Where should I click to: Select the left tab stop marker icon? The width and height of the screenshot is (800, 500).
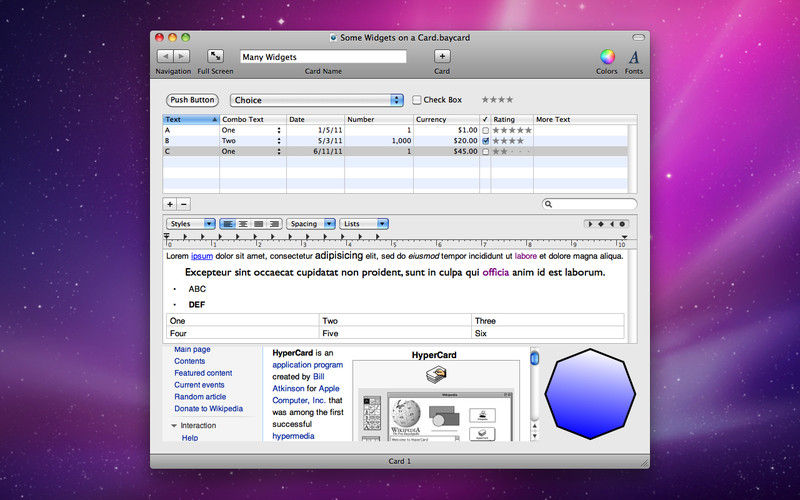[x=590, y=223]
